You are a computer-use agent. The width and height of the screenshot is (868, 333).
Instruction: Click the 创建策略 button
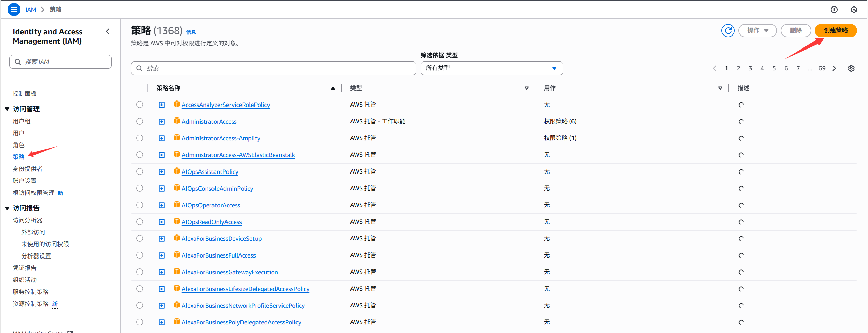point(836,31)
